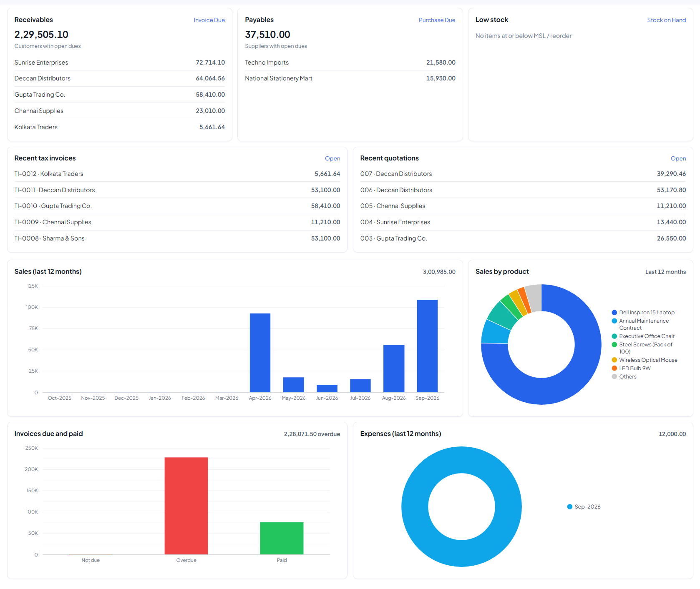The image size is (700, 589).
Task: Click the Dell Inspiron 15 Laptop legend dot
Action: (x=614, y=313)
